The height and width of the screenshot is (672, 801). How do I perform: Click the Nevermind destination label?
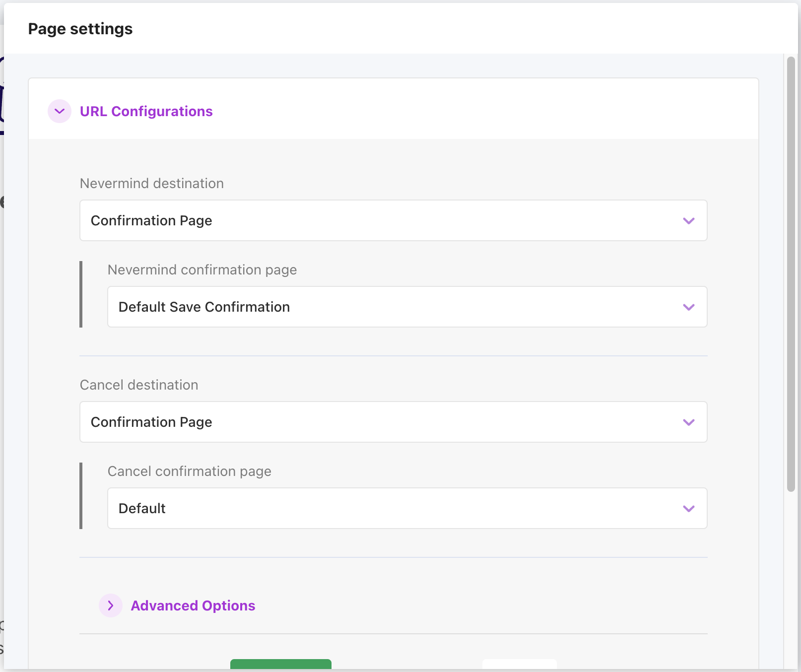coord(152,184)
